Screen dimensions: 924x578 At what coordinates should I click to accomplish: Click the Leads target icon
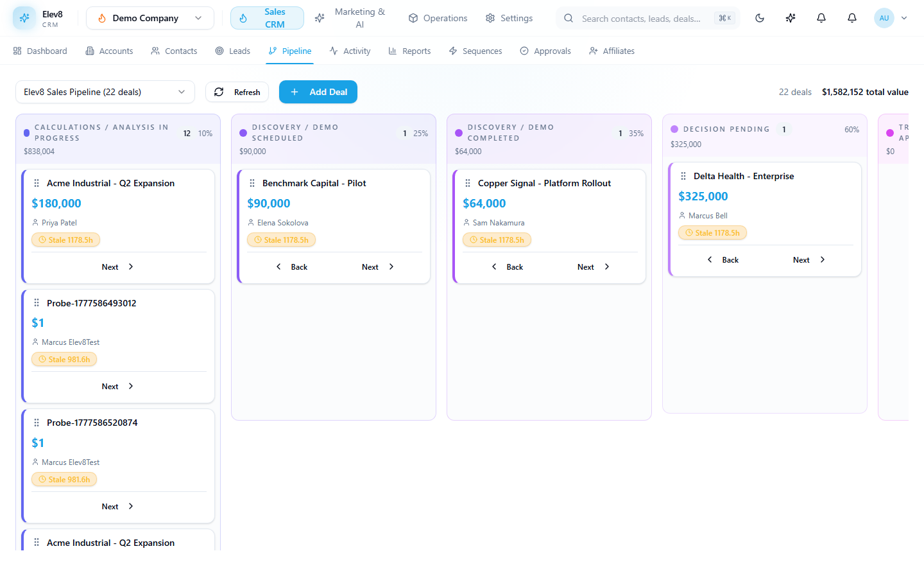pos(219,51)
